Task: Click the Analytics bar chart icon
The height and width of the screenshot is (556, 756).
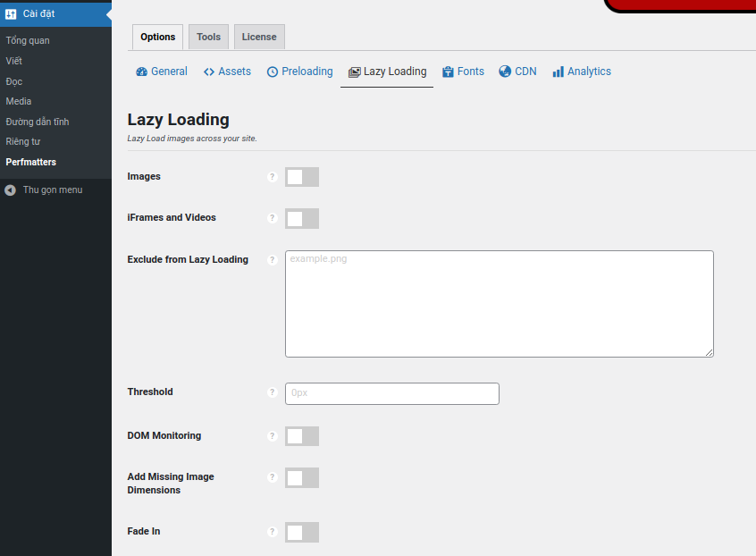Action: tap(558, 72)
